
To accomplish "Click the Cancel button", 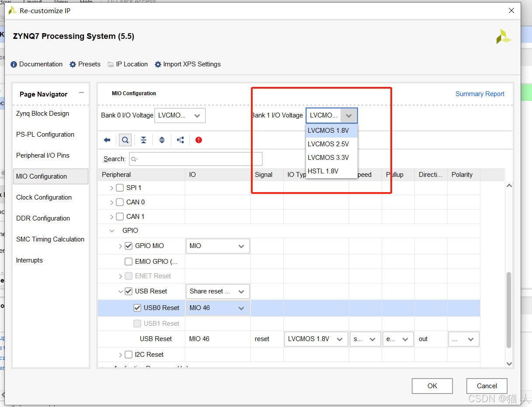I will click(487, 386).
